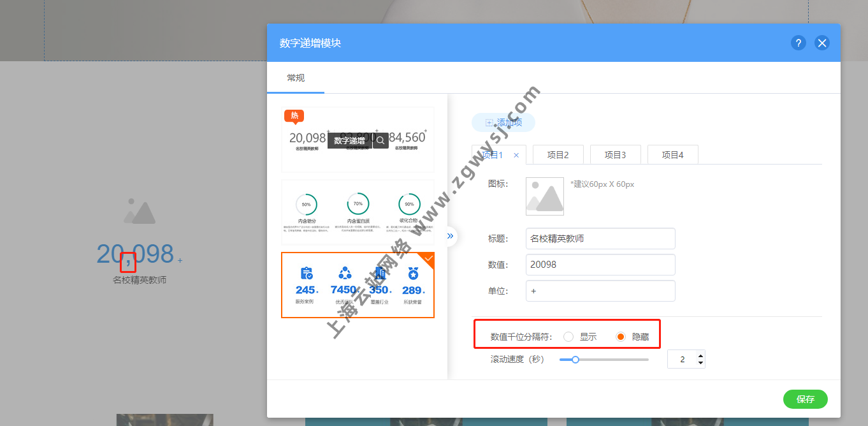Image resolution: width=868 pixels, height=426 pixels.
Task: Choose the circular percentage template thumbnail
Action: click(358, 212)
